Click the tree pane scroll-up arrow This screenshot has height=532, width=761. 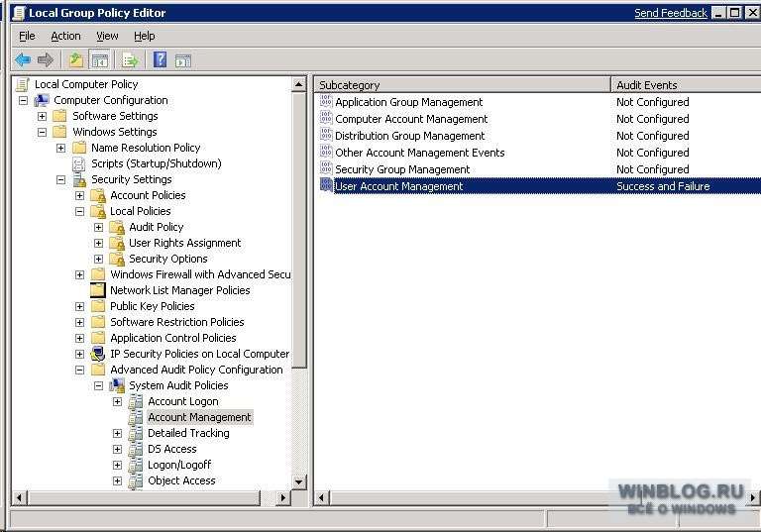pyautogui.click(x=299, y=84)
